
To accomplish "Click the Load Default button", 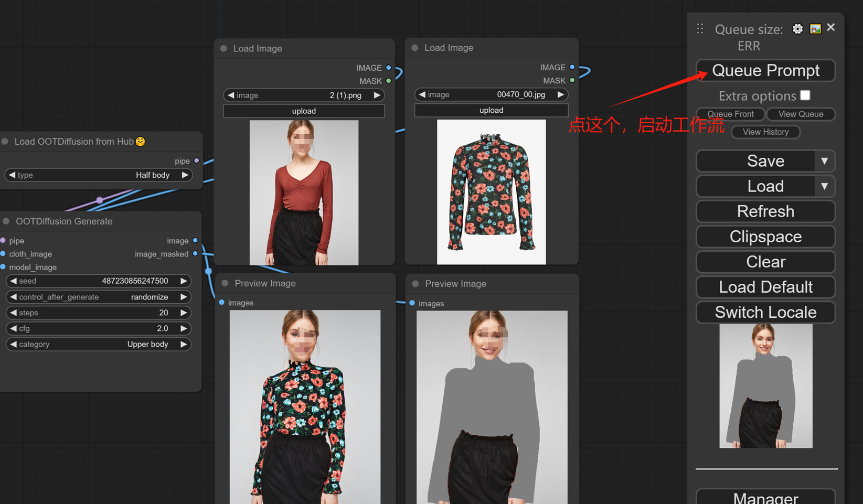I will coord(765,287).
